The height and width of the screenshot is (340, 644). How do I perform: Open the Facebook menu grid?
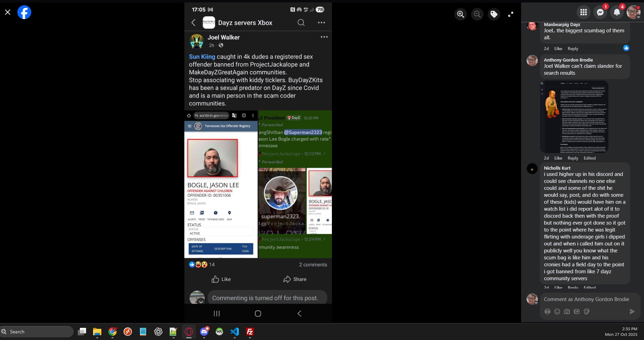click(x=584, y=13)
